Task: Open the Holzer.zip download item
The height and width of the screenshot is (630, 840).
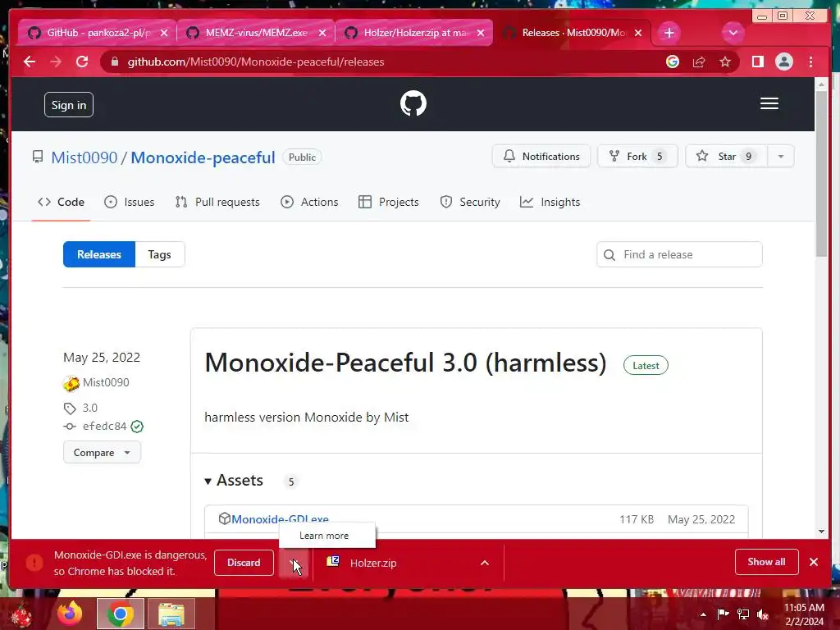Action: (x=373, y=563)
